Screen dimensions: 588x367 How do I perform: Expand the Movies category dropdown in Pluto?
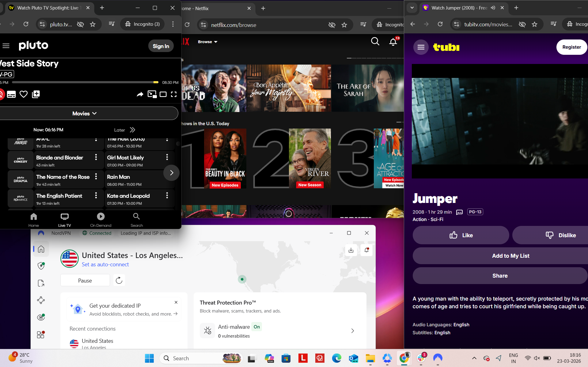(x=85, y=113)
